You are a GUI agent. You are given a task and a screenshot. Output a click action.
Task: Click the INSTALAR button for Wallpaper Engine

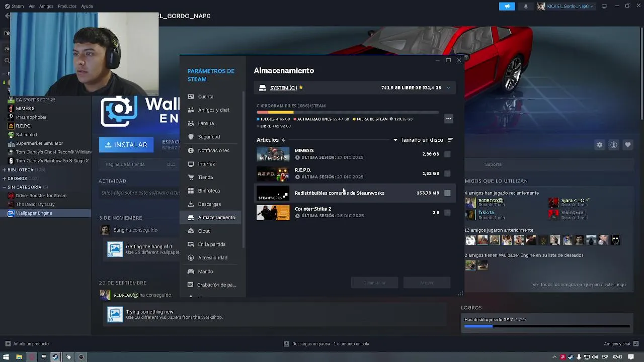click(x=126, y=145)
